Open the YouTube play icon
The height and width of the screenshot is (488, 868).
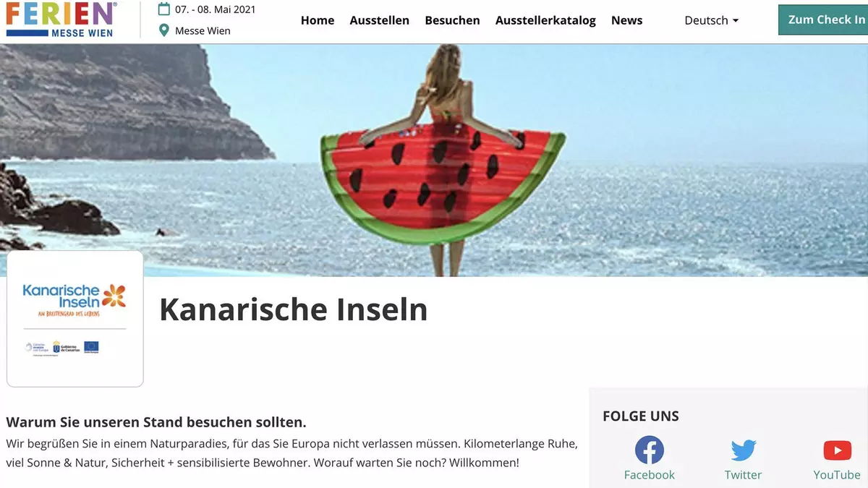[837, 450]
